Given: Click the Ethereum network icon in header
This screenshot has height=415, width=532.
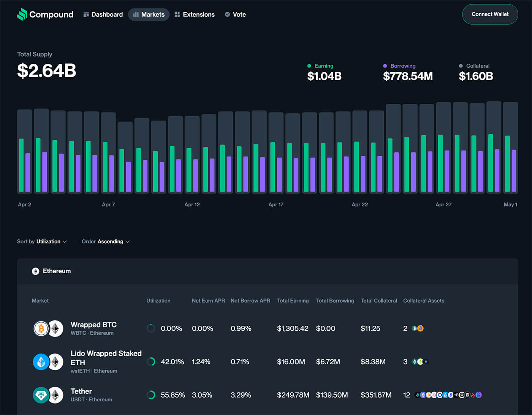Looking at the screenshot, I should 35,271.
